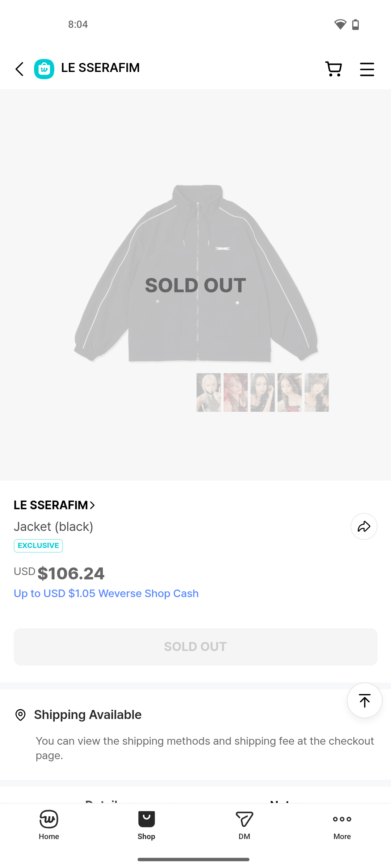This screenshot has height=868, width=391.
Task: Tap the Jacket (black) product title
Action: (x=54, y=527)
